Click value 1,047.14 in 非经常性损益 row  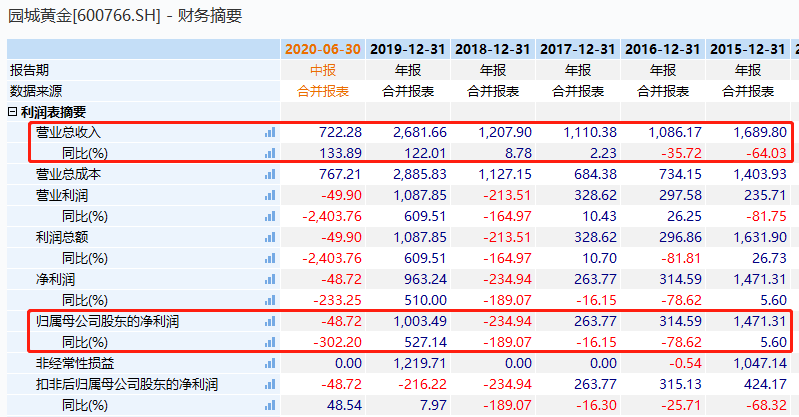[760, 363]
